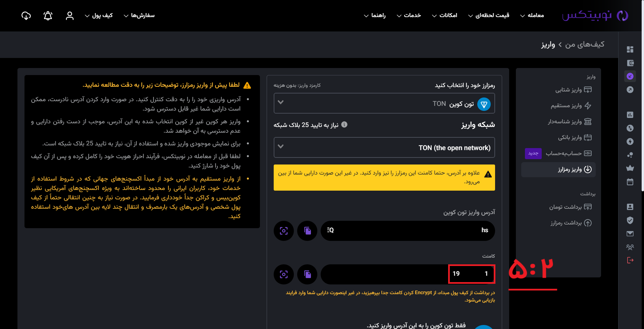Open the user account icon in header
Image resolution: width=644 pixels, height=329 pixels.
(70, 16)
